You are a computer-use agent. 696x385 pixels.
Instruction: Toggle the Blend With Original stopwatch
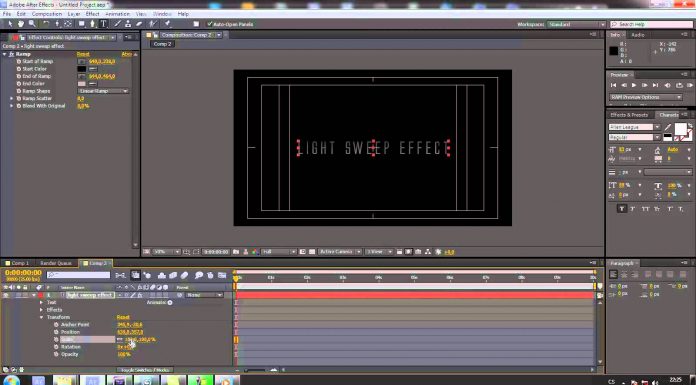(x=19, y=106)
